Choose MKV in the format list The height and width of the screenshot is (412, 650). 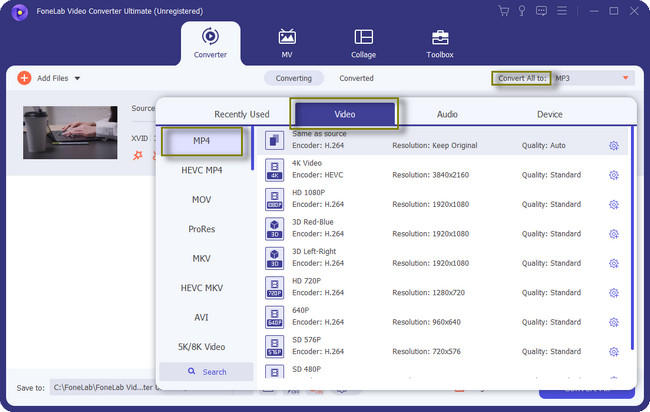click(201, 259)
